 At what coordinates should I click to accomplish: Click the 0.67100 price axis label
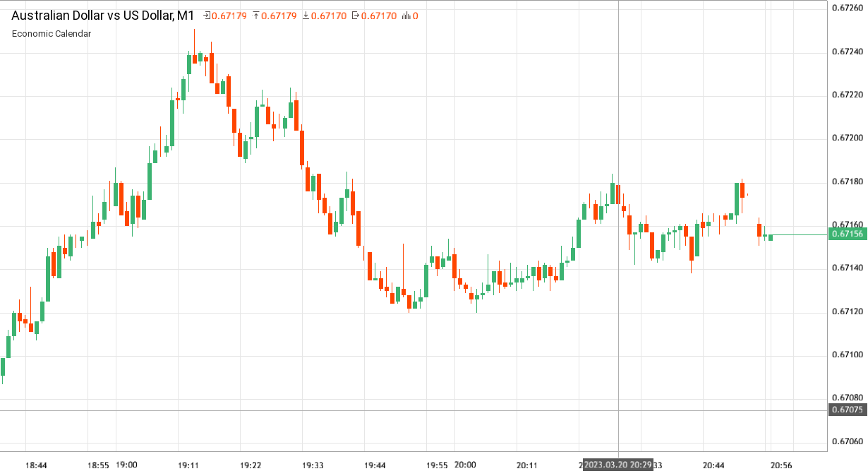848,355
